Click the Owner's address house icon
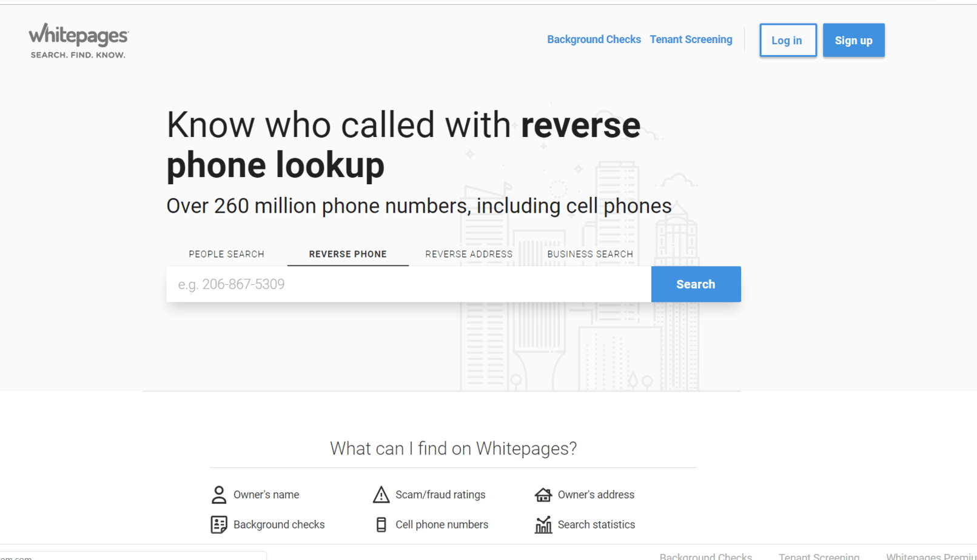Image resolution: width=977 pixels, height=560 pixels. pos(543,495)
